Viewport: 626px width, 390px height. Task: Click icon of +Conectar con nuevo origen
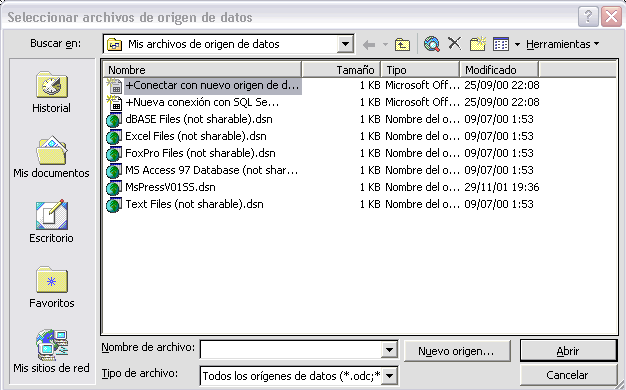click(x=114, y=85)
